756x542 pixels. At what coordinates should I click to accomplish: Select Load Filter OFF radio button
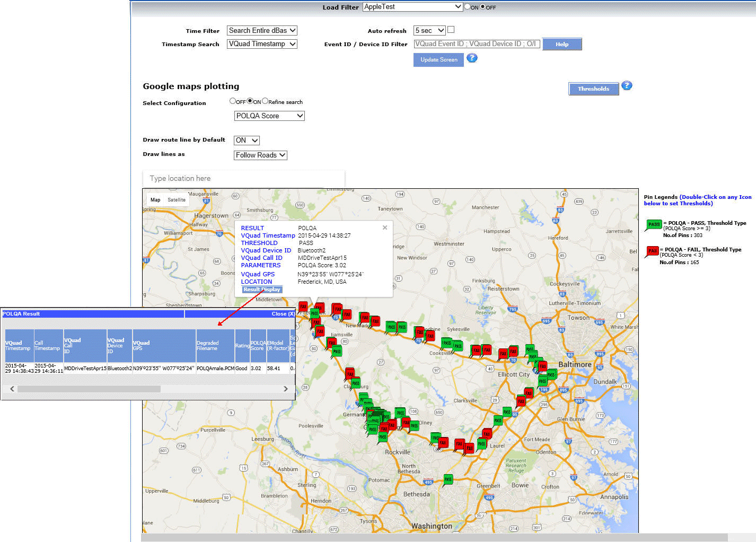click(x=482, y=7)
